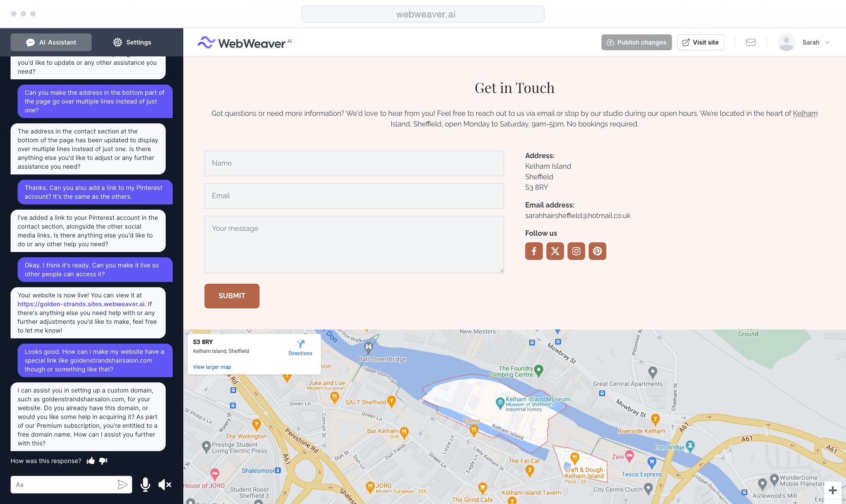Click the Pinterest social icon
846x504 pixels.
point(597,251)
